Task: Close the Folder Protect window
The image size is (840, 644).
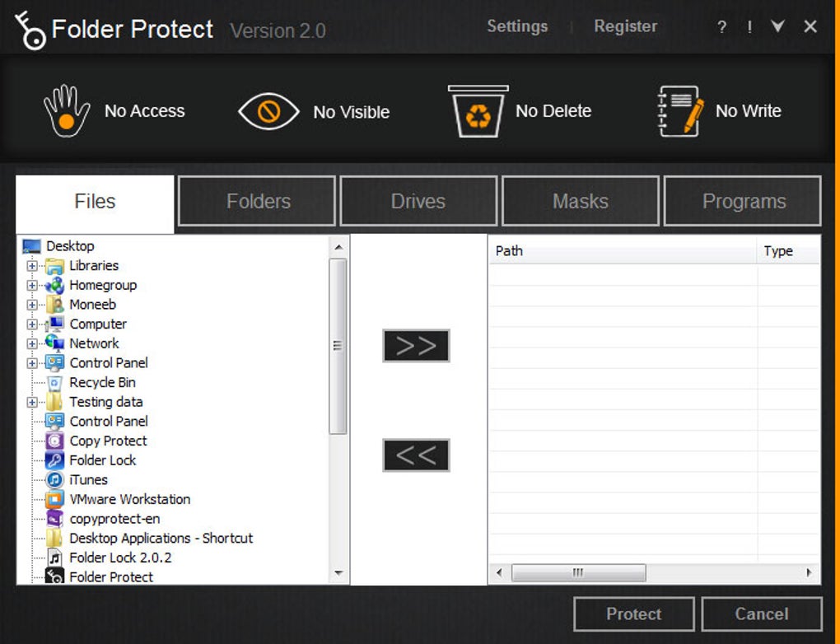Action: point(810,26)
